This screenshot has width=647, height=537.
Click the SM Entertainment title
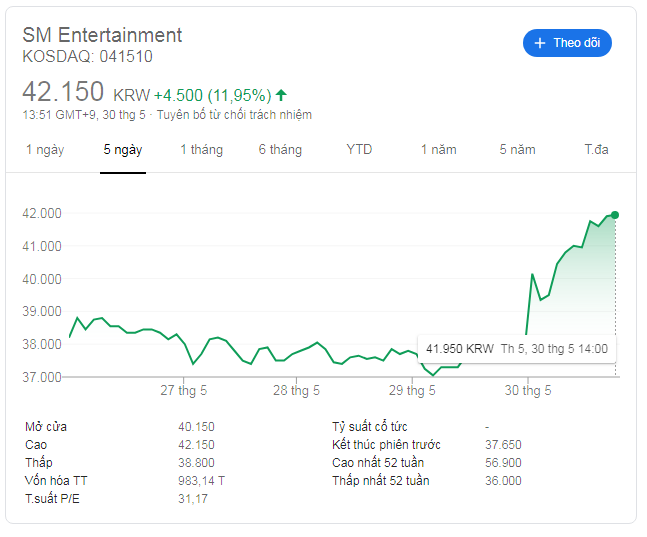point(102,35)
